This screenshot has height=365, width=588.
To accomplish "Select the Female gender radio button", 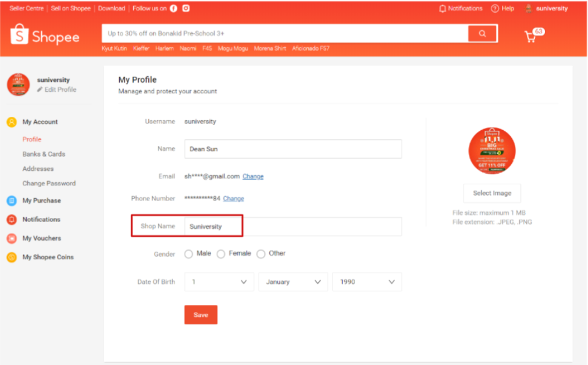I will 221,254.
